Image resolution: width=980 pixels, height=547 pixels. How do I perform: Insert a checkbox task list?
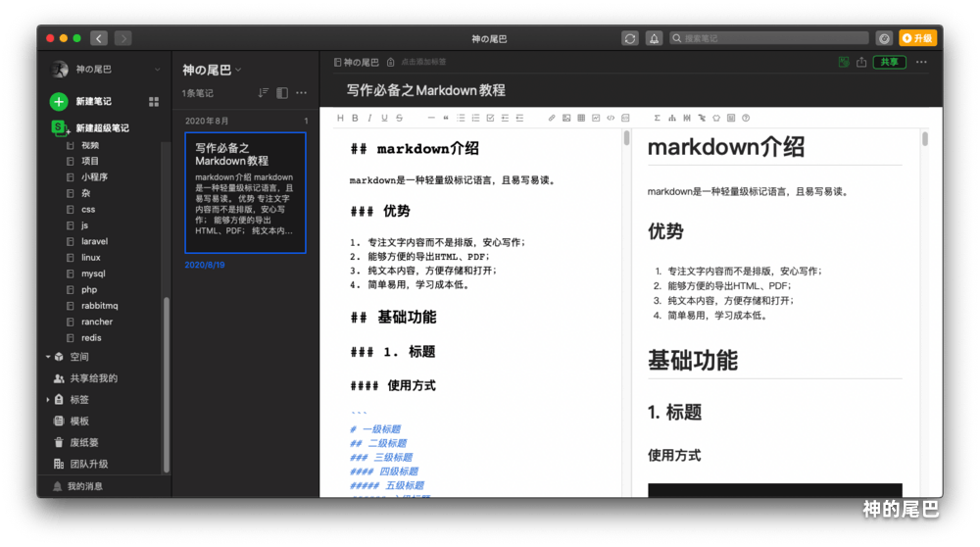tap(491, 118)
